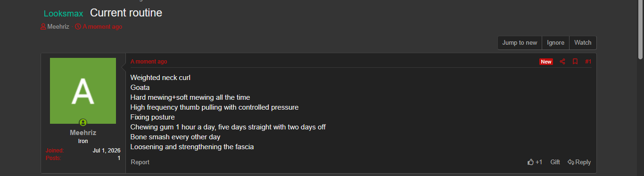Viewport: 644px width, 176px height.
Task: Ignore this thread
Action: [555, 43]
